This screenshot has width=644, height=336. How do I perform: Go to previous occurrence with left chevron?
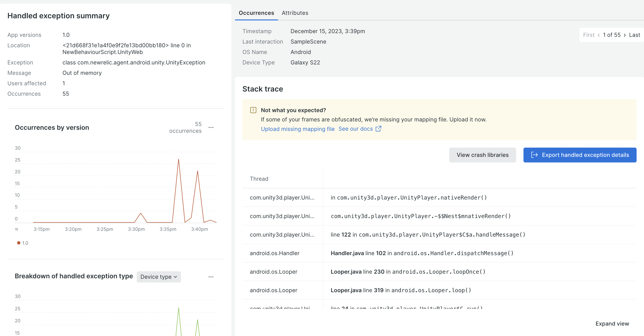[599, 35]
